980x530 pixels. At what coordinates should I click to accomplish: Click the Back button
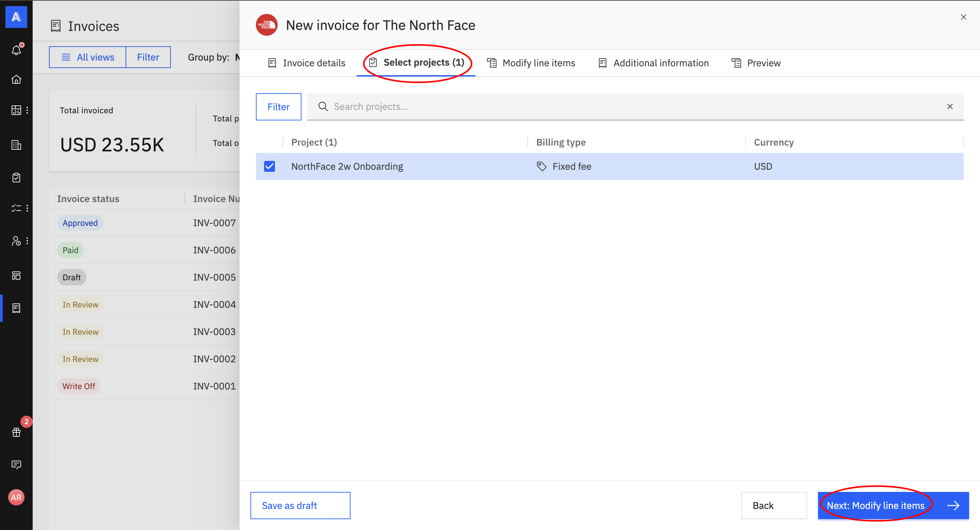(x=773, y=505)
